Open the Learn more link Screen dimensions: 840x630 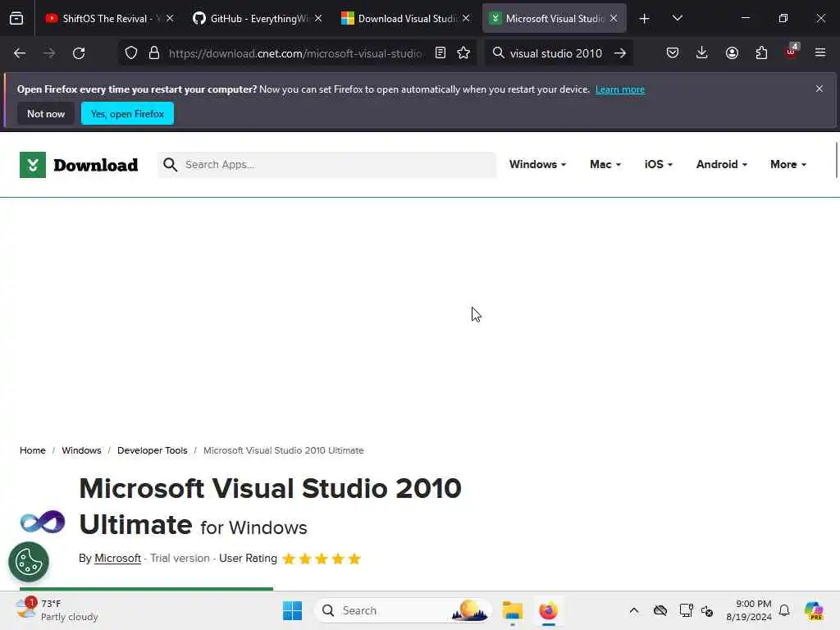click(620, 89)
